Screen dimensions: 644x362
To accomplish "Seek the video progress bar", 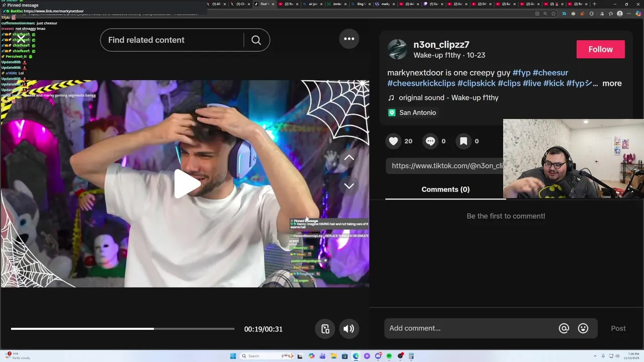I will click(x=123, y=329).
